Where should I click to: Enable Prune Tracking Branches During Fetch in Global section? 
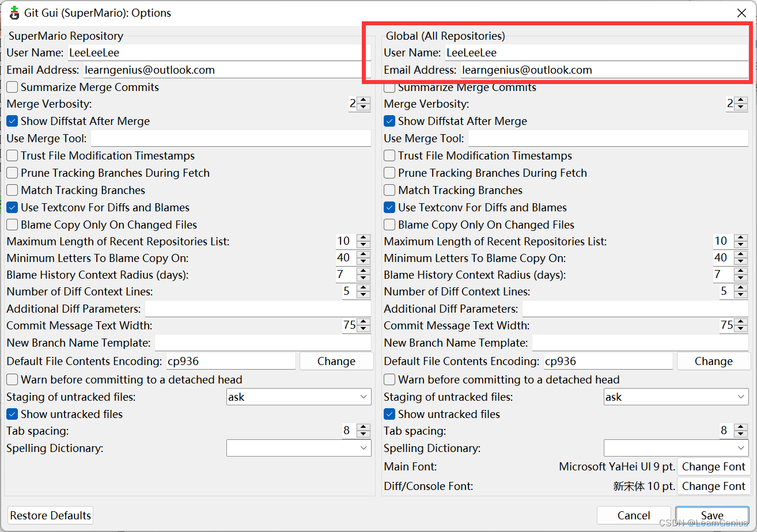point(389,173)
